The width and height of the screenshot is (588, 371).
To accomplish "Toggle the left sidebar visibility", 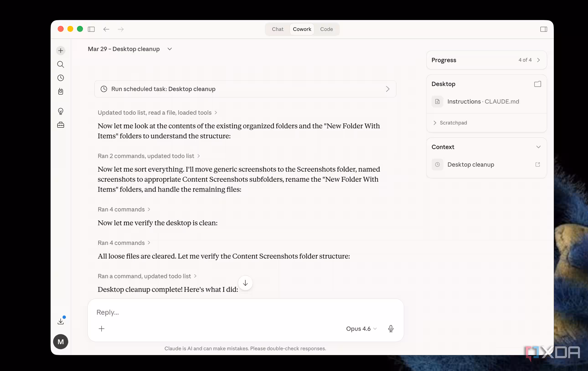I will pyautogui.click(x=91, y=29).
